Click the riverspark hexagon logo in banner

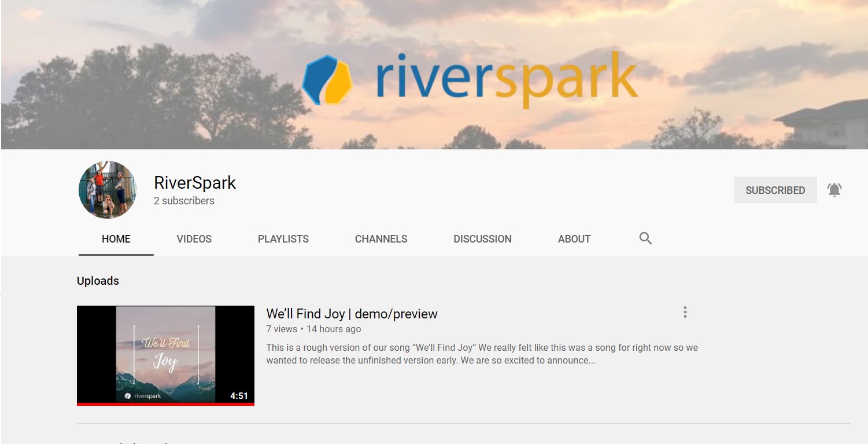pos(327,80)
